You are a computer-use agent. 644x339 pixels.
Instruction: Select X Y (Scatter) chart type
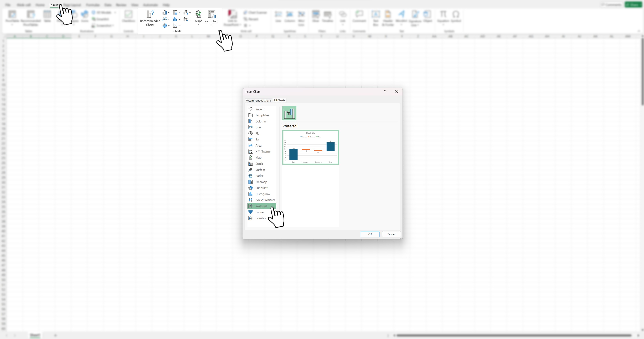(262, 152)
